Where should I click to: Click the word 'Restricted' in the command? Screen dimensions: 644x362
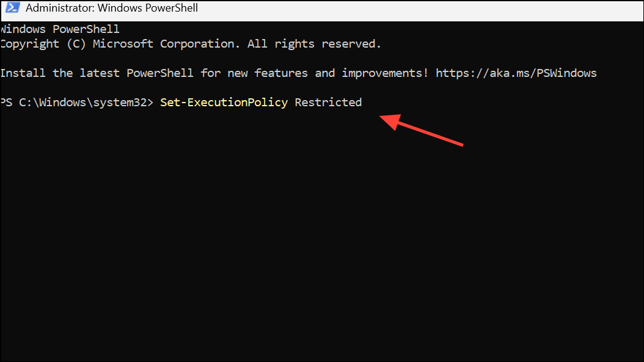(328, 102)
